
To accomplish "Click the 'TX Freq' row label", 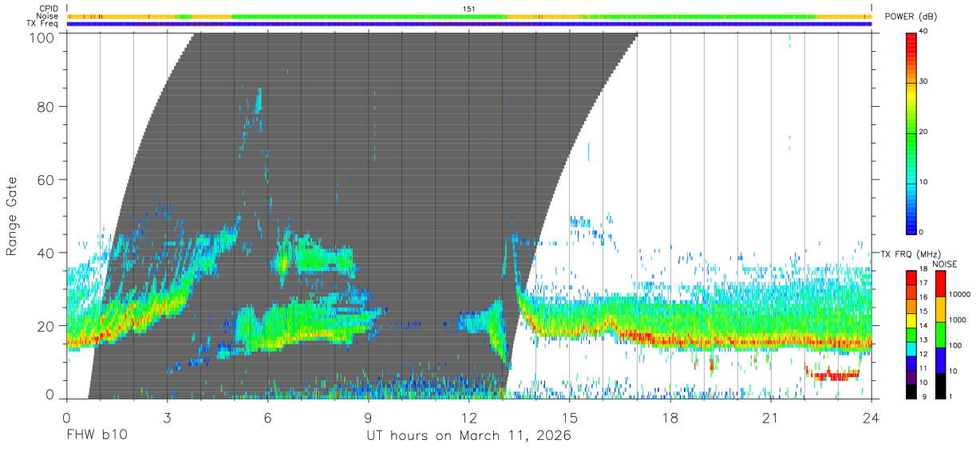I will (43, 24).
